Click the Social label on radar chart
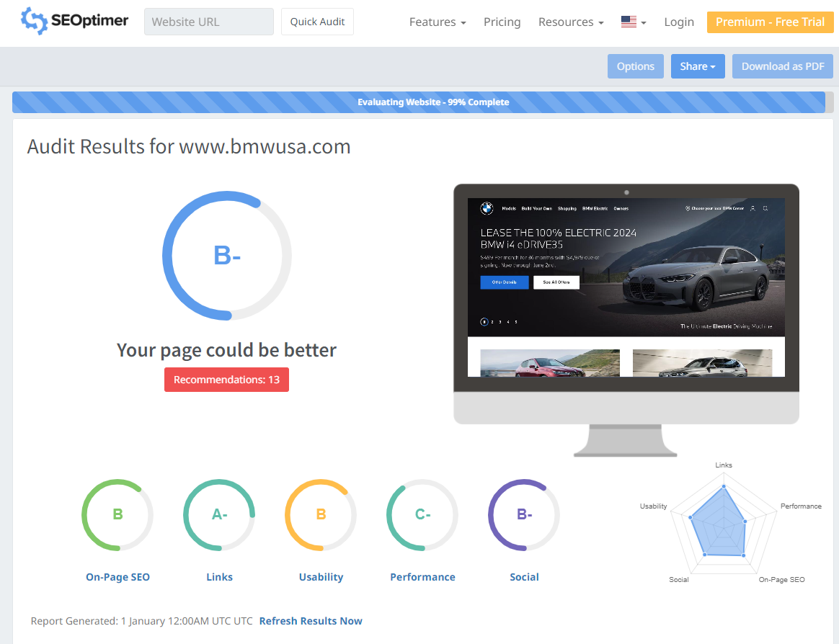This screenshot has width=839, height=644. click(x=678, y=579)
